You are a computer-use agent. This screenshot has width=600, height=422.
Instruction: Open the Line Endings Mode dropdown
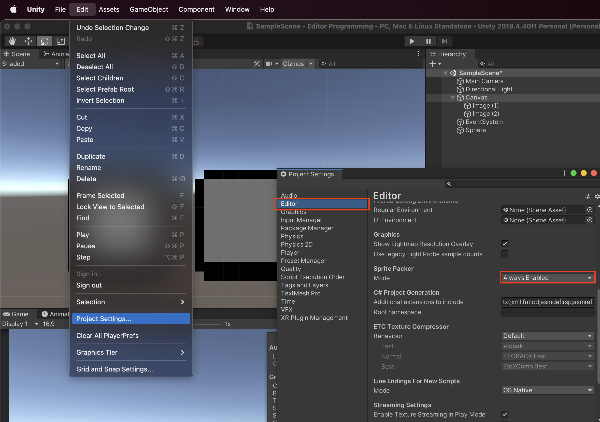pyautogui.click(x=548, y=390)
